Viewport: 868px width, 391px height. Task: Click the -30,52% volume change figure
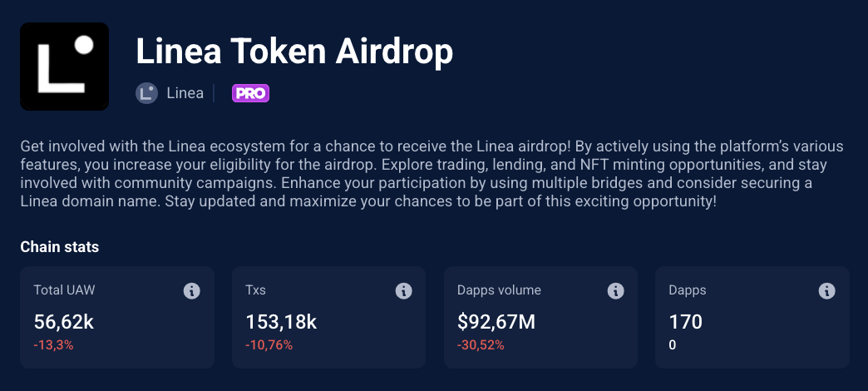pos(481,344)
